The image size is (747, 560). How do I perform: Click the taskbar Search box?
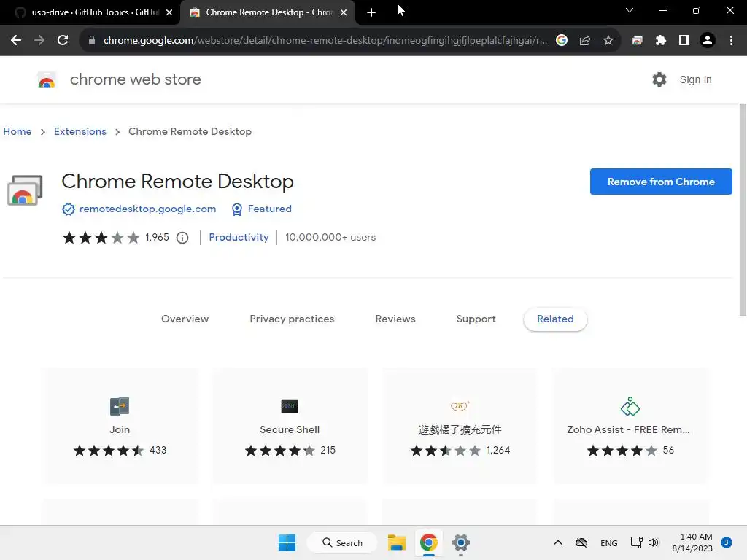(342, 542)
